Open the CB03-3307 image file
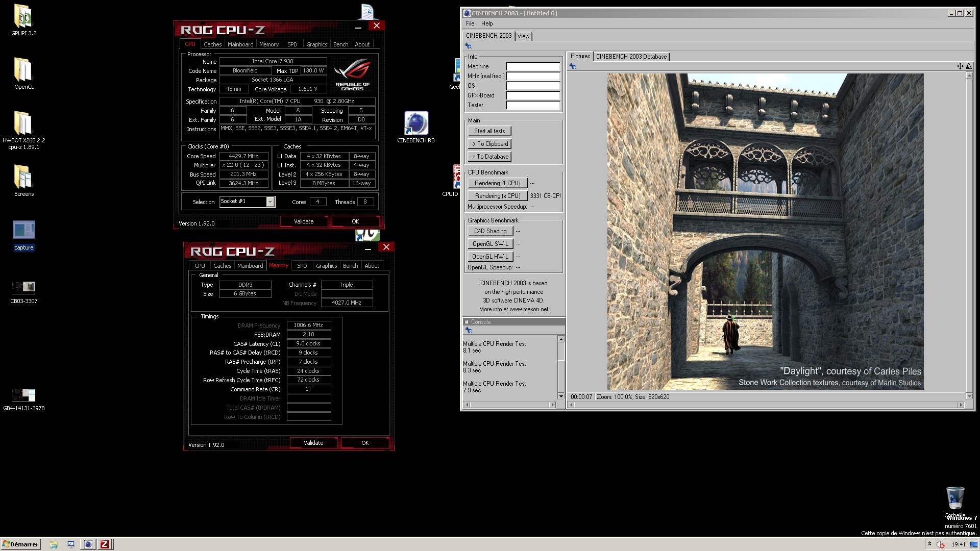Image resolution: width=980 pixels, height=551 pixels. (x=23, y=292)
